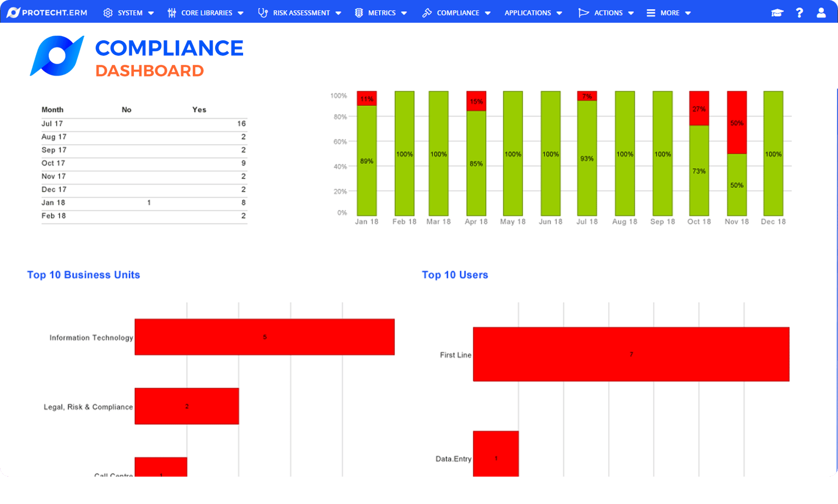Click the Core Libraries sliders icon
Image resolution: width=838 pixels, height=504 pixels.
[x=171, y=12]
